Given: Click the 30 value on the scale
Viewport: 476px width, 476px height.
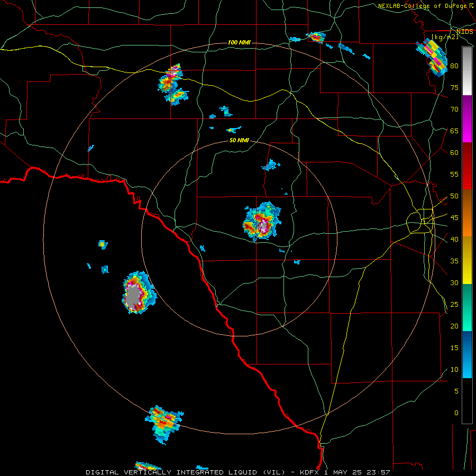Looking at the screenshot, I should (454, 283).
